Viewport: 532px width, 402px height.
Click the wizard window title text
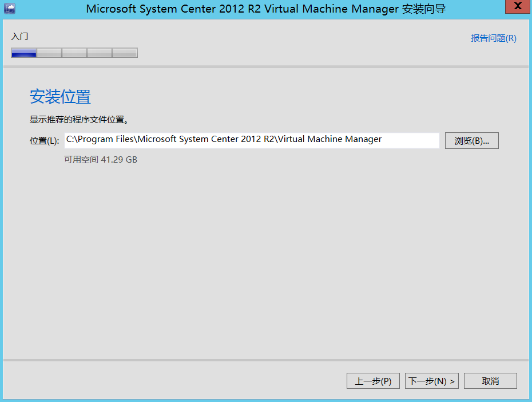[x=265, y=9]
